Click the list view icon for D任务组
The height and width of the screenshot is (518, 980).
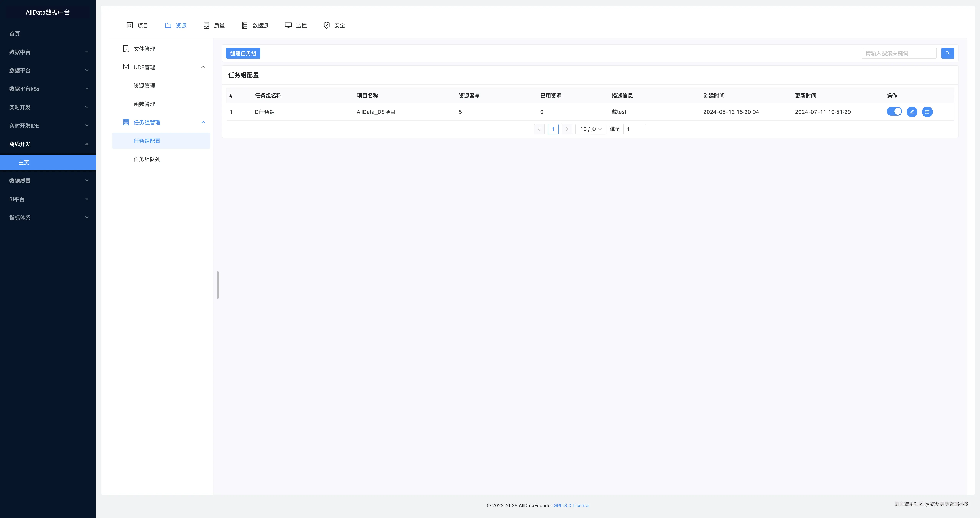[x=927, y=112]
